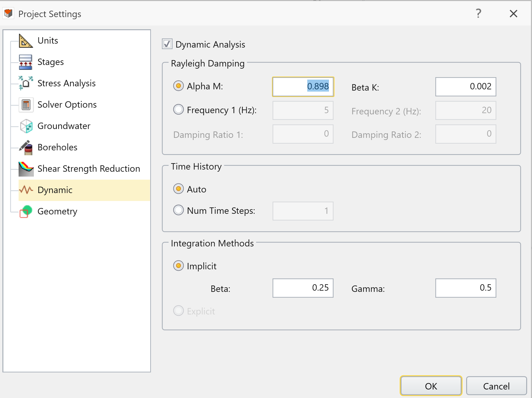Click the Gamma label
Viewport: 532px width, 398px height.
(368, 289)
